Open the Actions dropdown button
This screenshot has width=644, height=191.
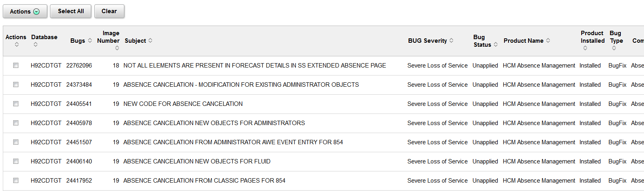tap(25, 11)
